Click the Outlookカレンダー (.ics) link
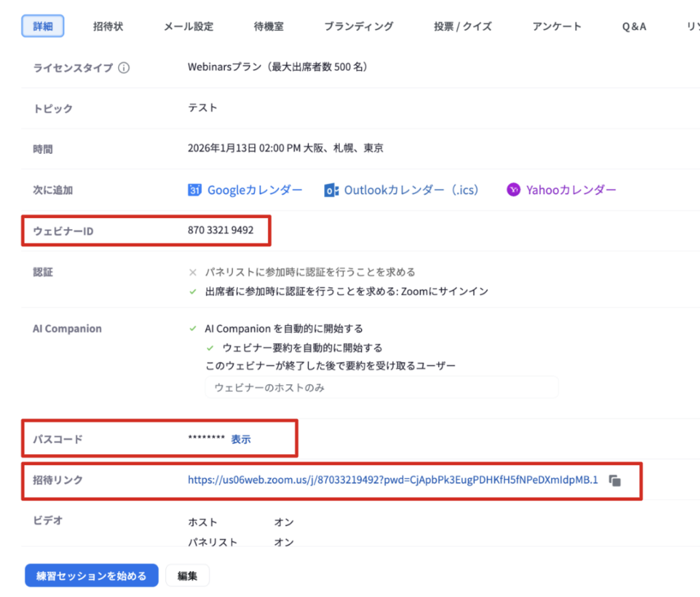 point(411,190)
